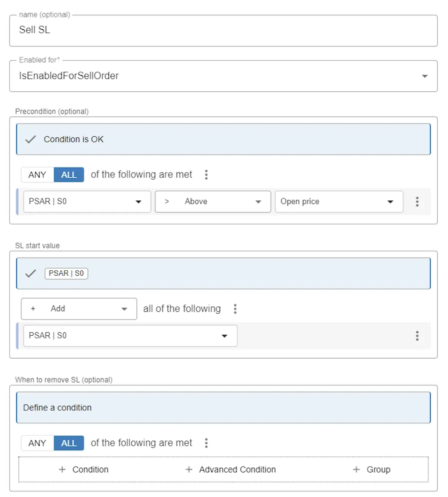Click the plus icon next to Advanced Condition

[x=189, y=470]
